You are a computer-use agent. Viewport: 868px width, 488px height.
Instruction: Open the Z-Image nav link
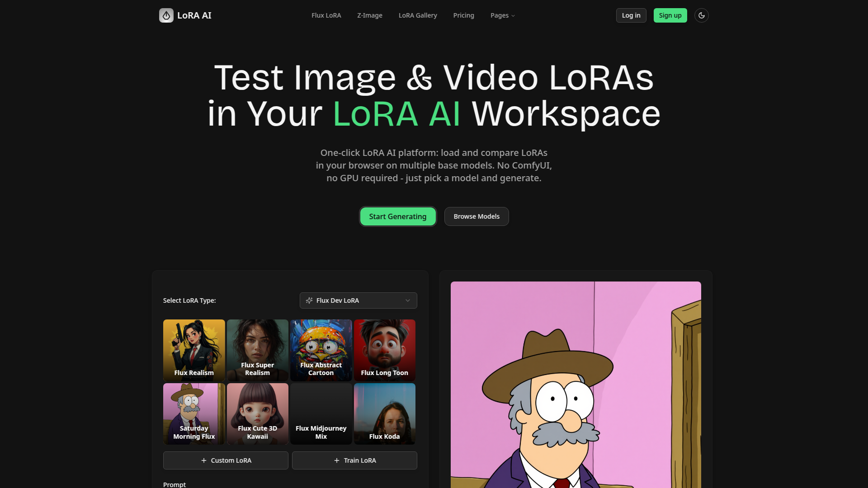tap(369, 15)
